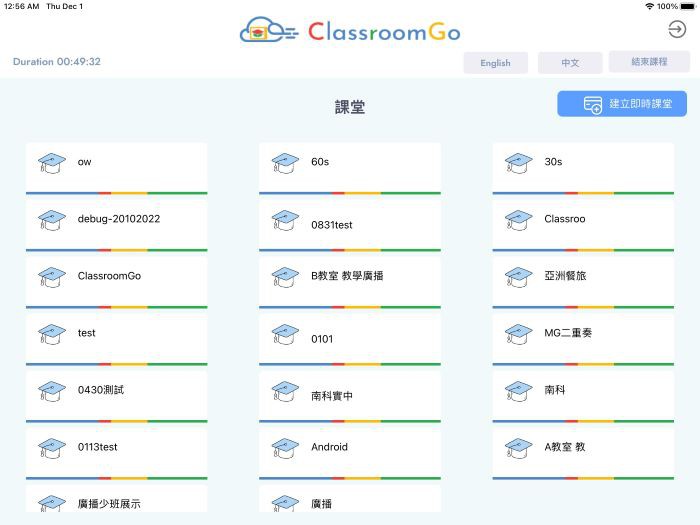The height and width of the screenshot is (525, 700).
Task: Open the debug-20102022 classroom
Action: [116, 220]
